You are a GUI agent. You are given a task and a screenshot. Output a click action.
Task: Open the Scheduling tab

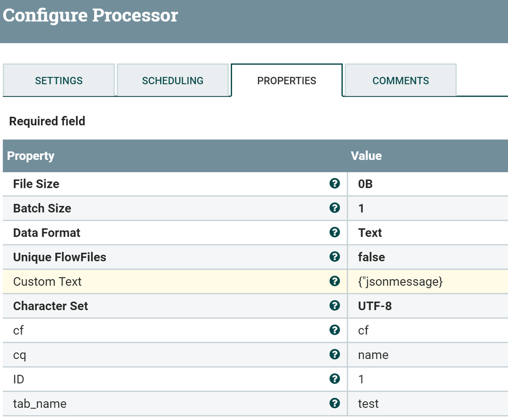click(173, 80)
